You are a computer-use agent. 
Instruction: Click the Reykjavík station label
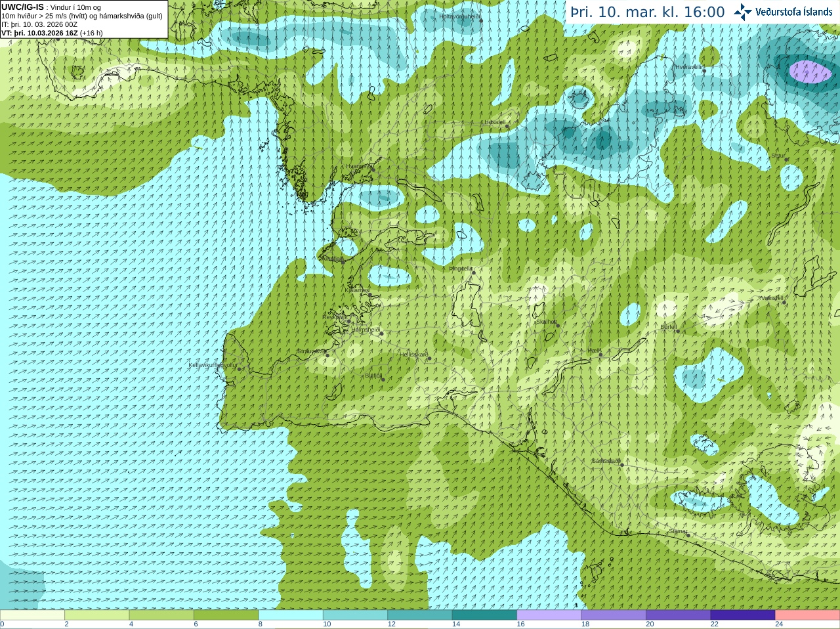click(335, 317)
